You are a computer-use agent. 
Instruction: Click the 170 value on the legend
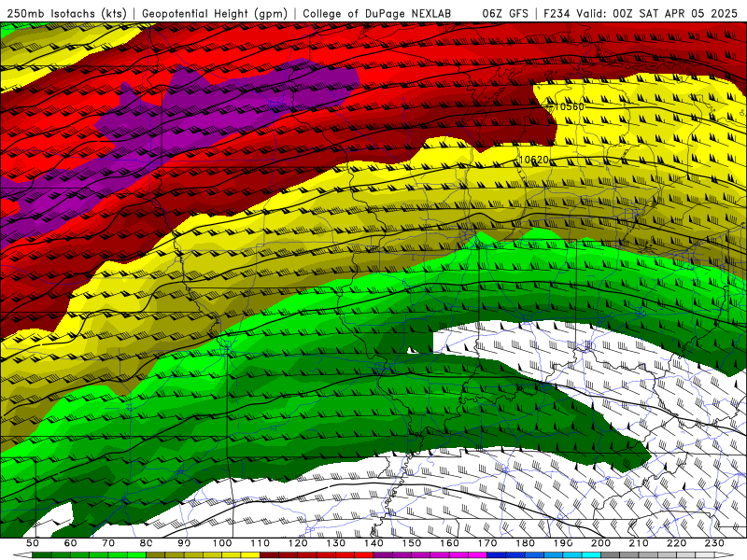(x=487, y=543)
